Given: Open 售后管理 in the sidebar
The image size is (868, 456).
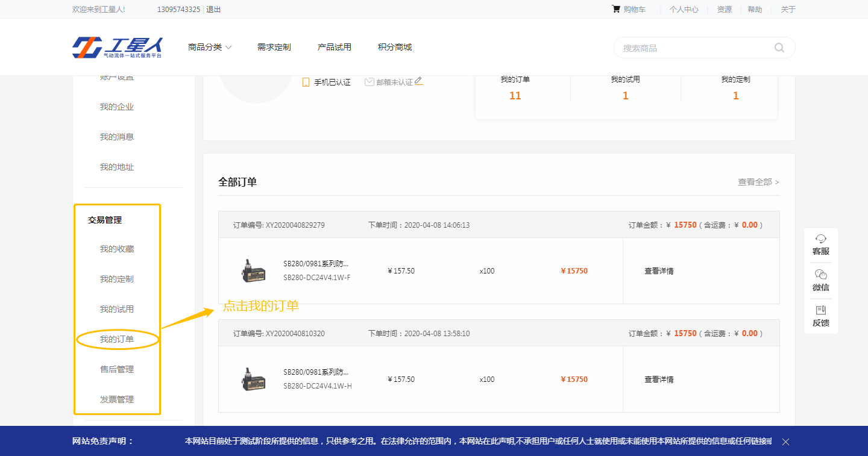Looking at the screenshot, I should click(117, 369).
